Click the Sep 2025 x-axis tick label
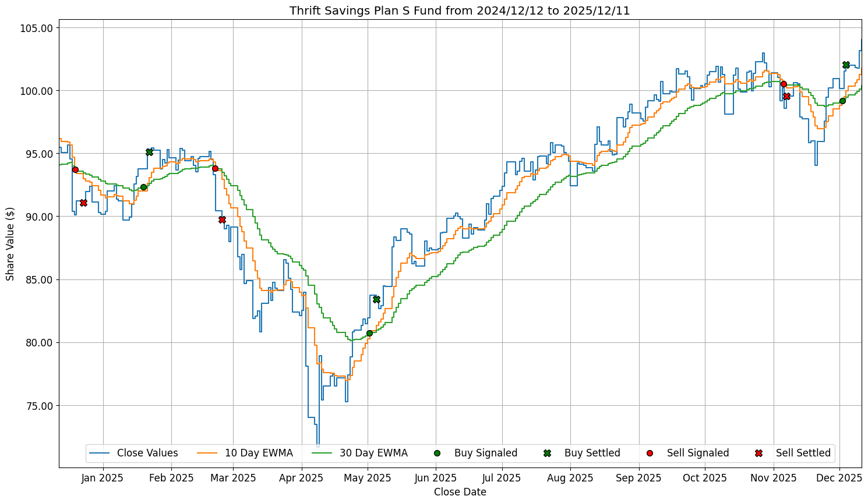 (638, 478)
